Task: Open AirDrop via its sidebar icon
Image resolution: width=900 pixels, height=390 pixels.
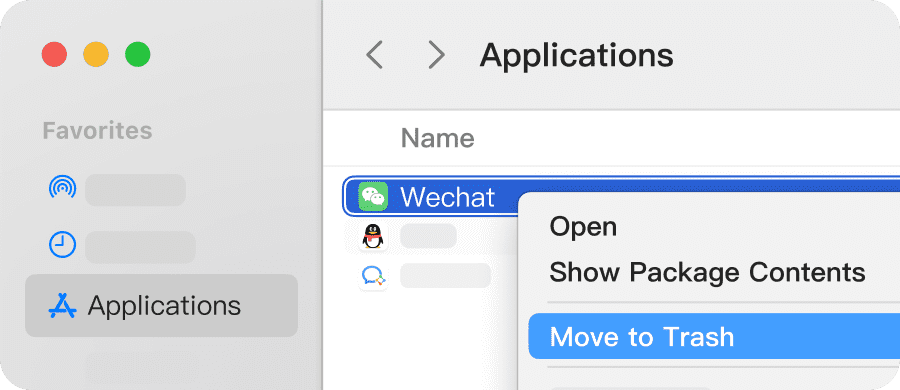Action: point(62,190)
